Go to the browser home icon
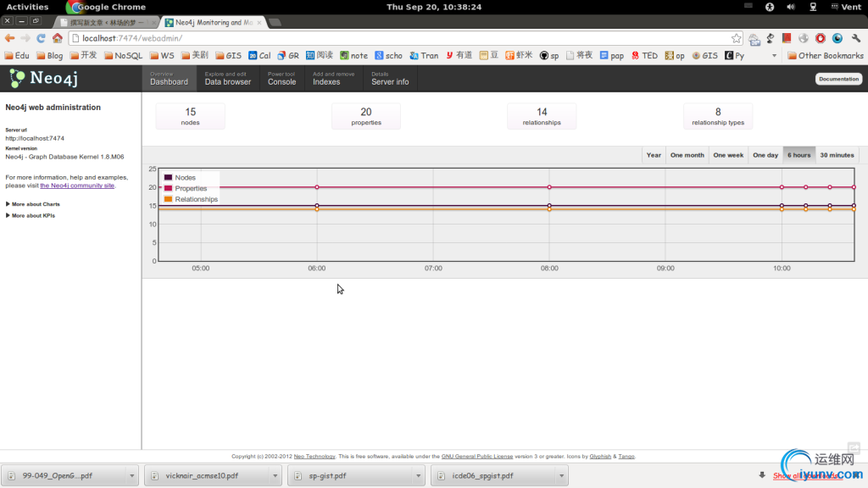The image size is (868, 488). pos(58,38)
